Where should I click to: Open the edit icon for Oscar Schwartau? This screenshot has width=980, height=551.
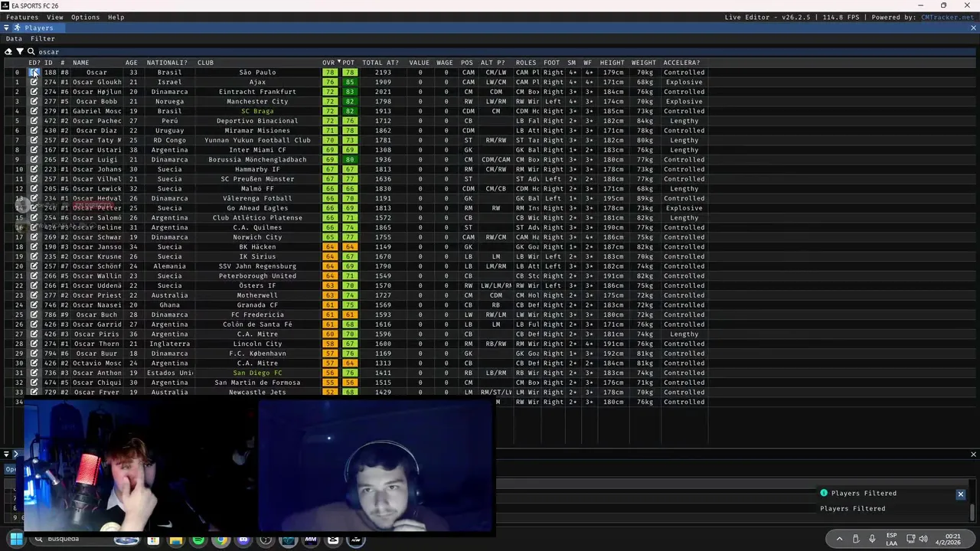pyautogui.click(x=34, y=237)
